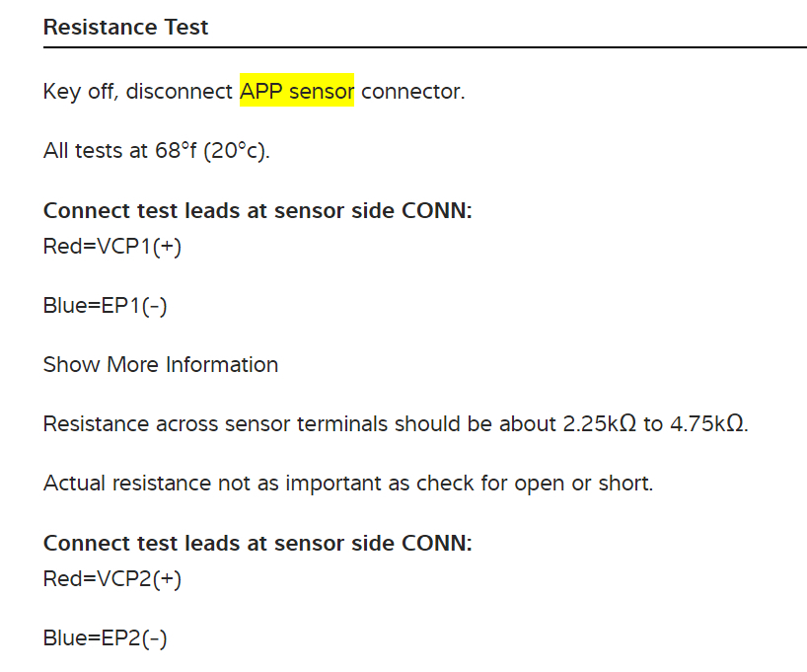Image resolution: width=807 pixels, height=672 pixels.
Task: Click 'Resistance across sensor terminals' text
Action: coord(215,424)
